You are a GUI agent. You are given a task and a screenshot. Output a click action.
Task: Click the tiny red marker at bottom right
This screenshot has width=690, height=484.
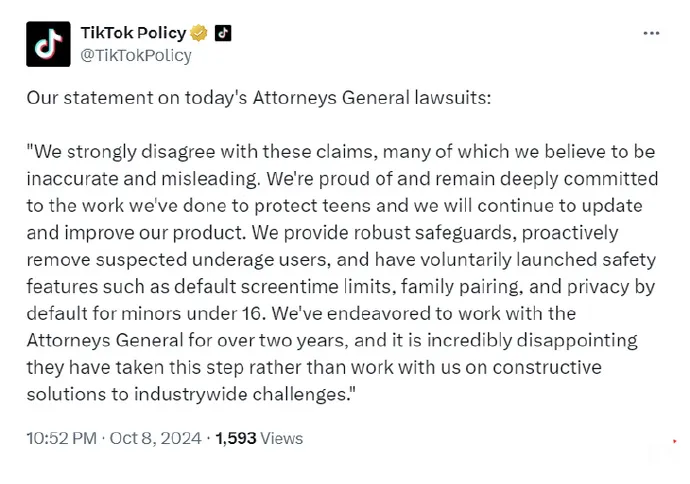[x=675, y=441]
